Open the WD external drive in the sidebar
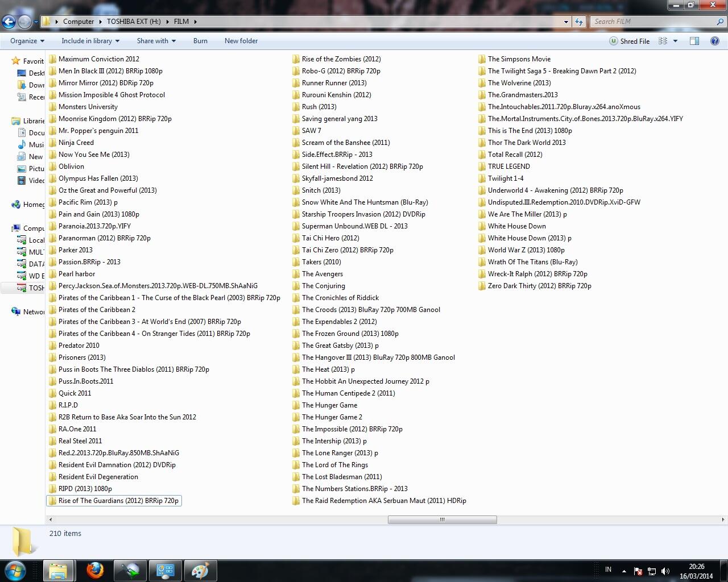 tap(31, 276)
